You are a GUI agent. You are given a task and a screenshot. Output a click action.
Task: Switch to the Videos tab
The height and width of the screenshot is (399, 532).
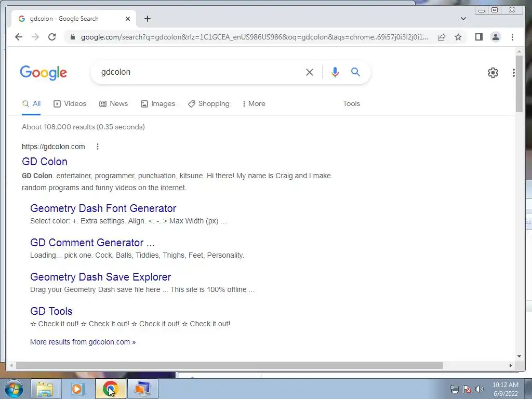point(70,104)
